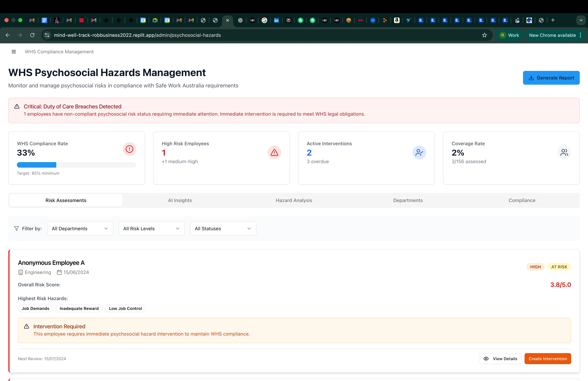Reload the page using the refresh icon
This screenshot has width=588, height=381.
coord(32,35)
